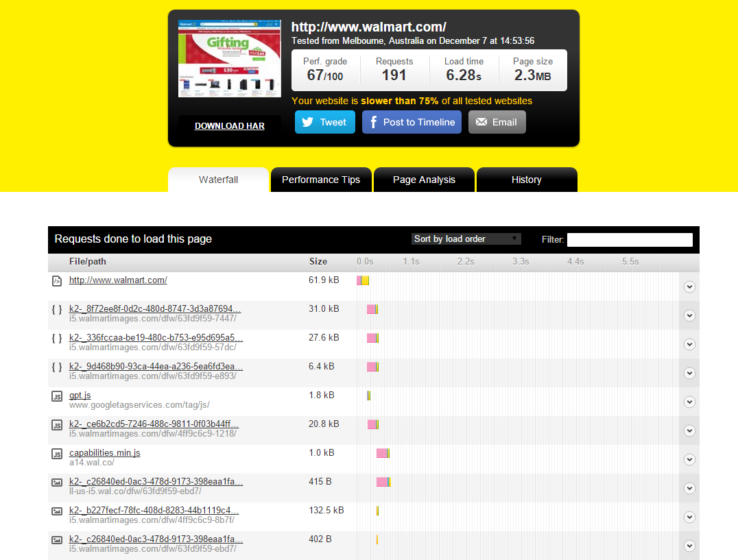Click the HTML document icon for walmart.com row
The image size is (738, 560).
point(57,281)
